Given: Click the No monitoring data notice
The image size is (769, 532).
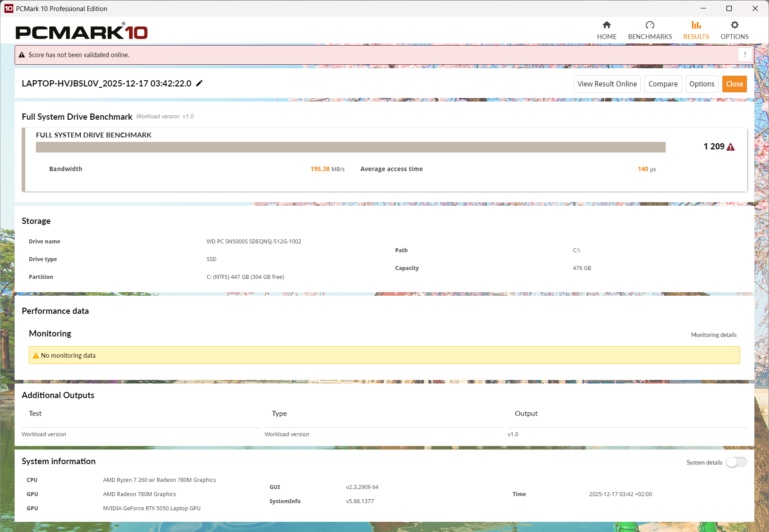Looking at the screenshot, I should pos(384,355).
